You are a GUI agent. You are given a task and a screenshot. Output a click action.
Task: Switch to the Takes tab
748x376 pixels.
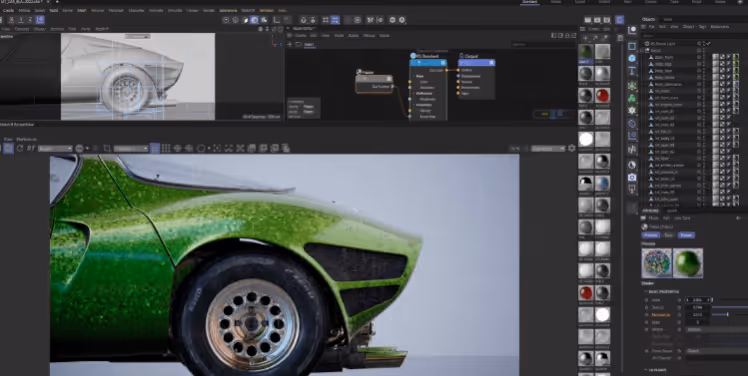click(x=668, y=19)
